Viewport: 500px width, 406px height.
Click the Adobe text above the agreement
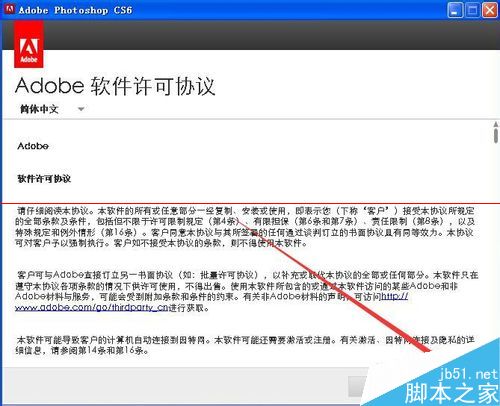[x=33, y=146]
